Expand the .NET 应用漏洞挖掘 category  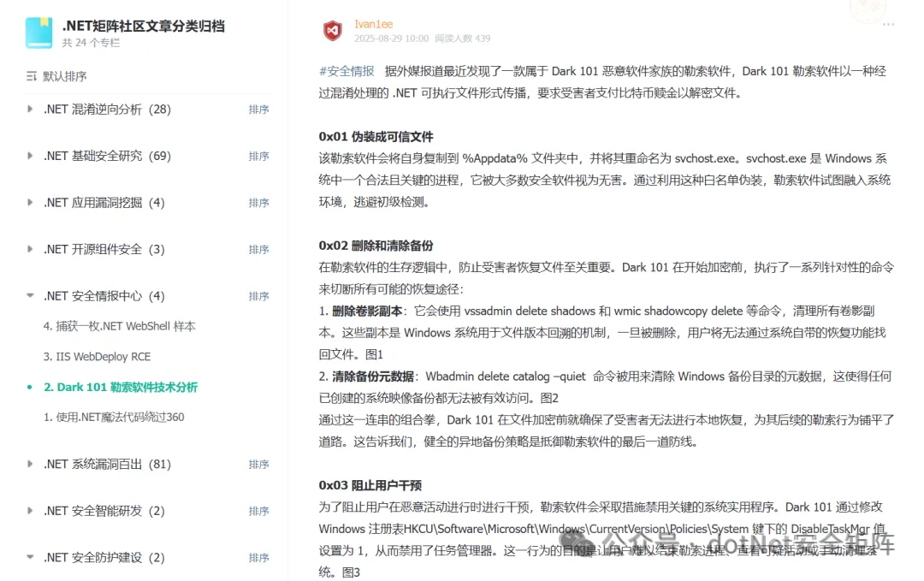coord(30,202)
